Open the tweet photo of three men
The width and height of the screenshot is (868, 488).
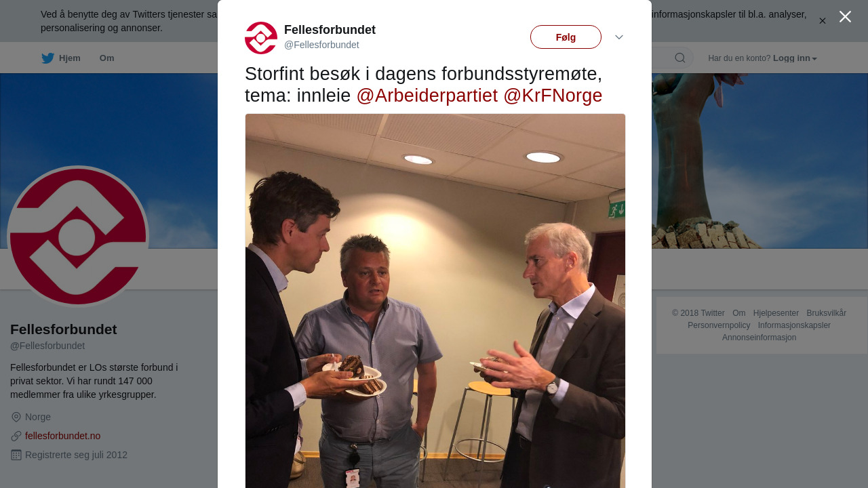(x=435, y=301)
